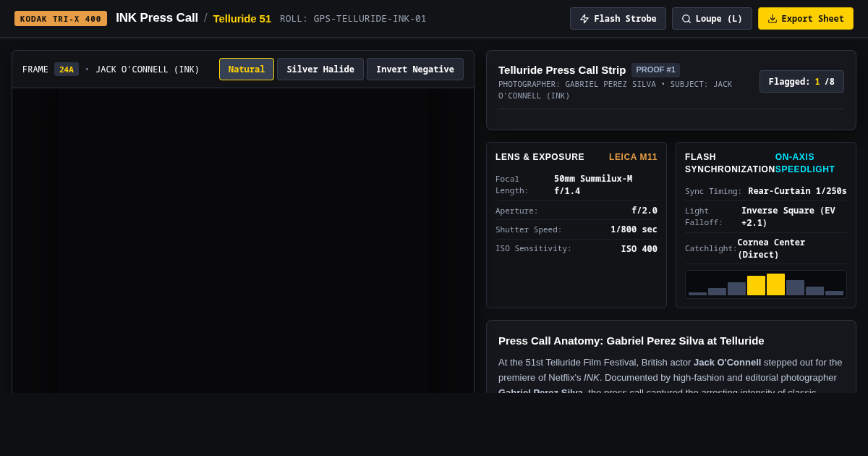The width and height of the screenshot is (868, 456).
Task: Click the ON-AXIS SPEEDLIGHT label
Action: 805,163
